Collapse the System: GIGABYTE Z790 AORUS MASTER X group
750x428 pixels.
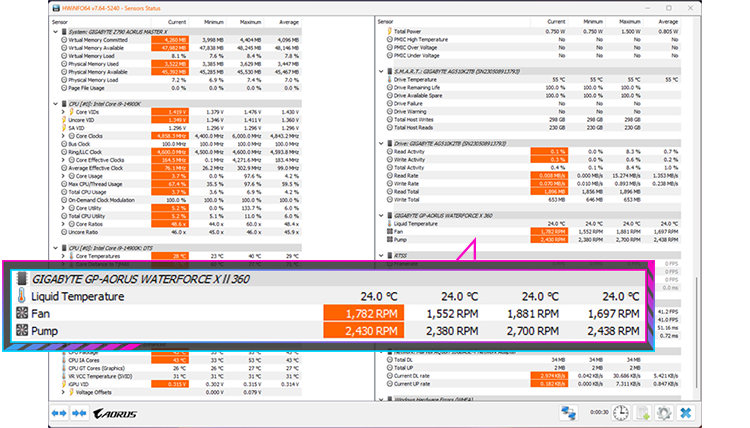coord(53,32)
